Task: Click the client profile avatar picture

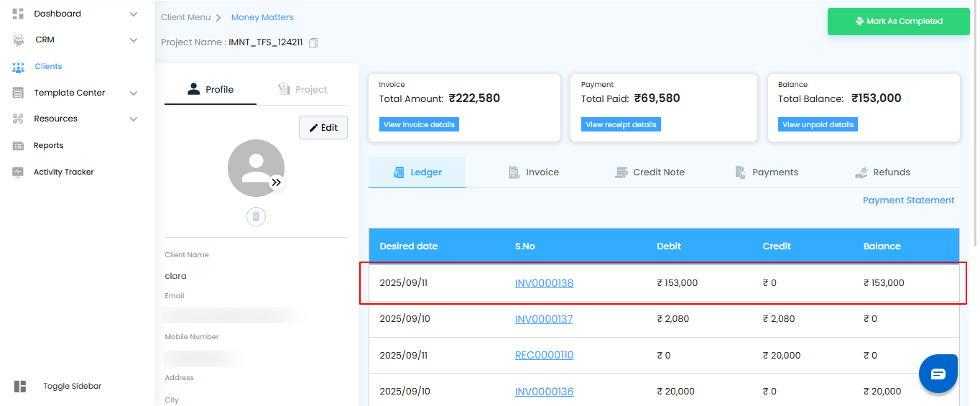Action: [256, 167]
